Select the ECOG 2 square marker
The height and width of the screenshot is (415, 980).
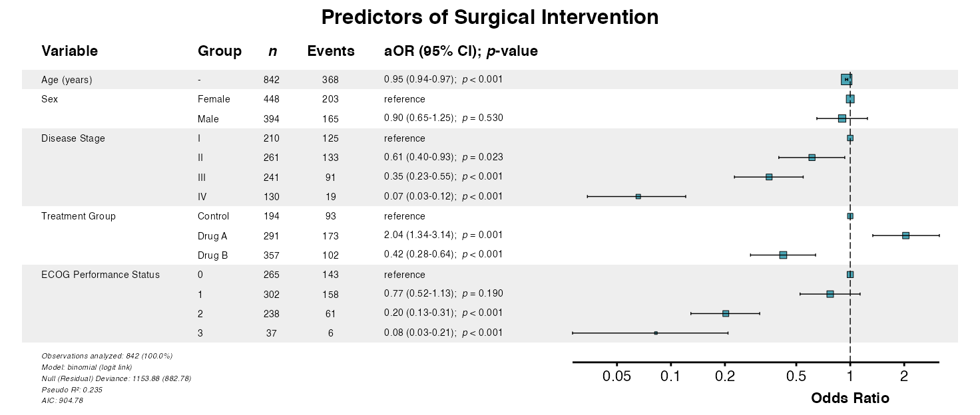pos(726,313)
